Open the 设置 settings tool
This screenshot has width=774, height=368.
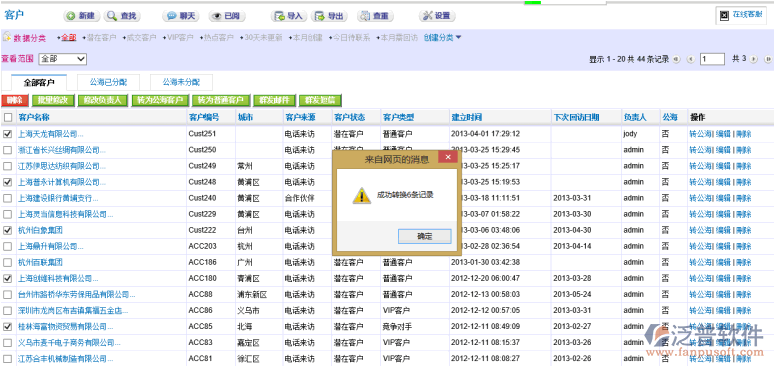[437, 16]
